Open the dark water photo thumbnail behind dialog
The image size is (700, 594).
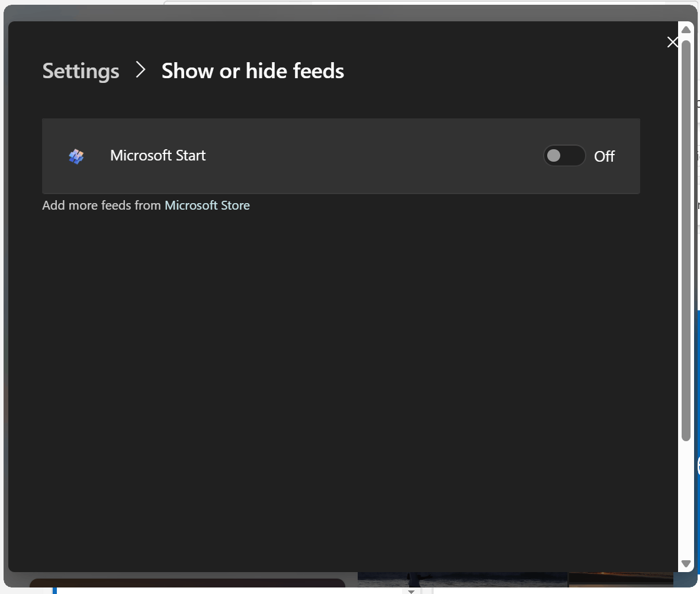(463, 579)
